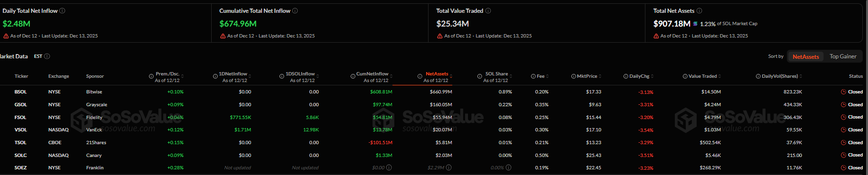Viewport: 868px width, 175px height.
Task: Sort by the DailyChg column arrows
Action: pyautogui.click(x=653, y=76)
